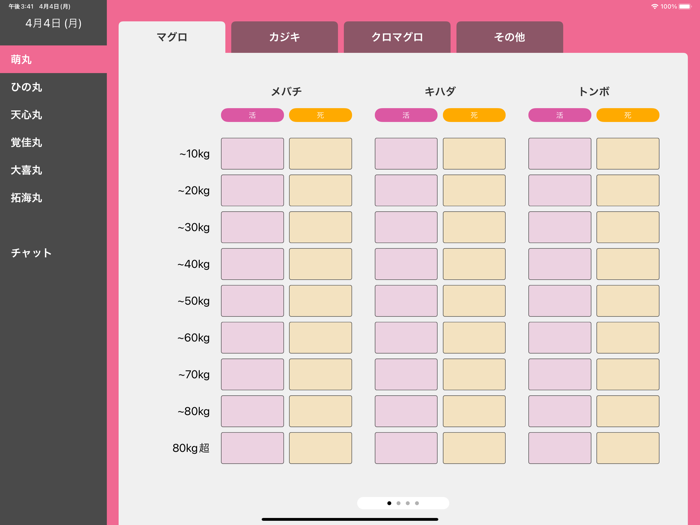Tap キハダ 死 field for 80kg超
This screenshot has height=525, width=700.
[x=474, y=448]
